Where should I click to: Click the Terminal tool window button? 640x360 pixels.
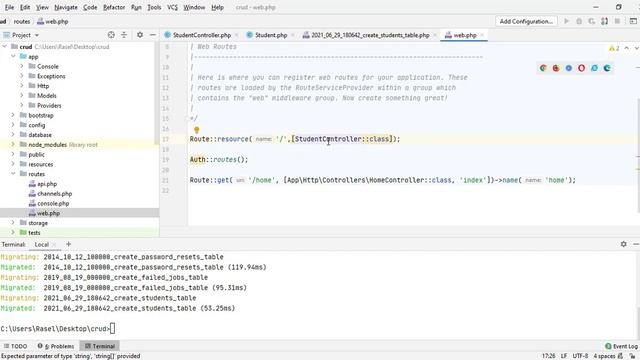[100, 346]
